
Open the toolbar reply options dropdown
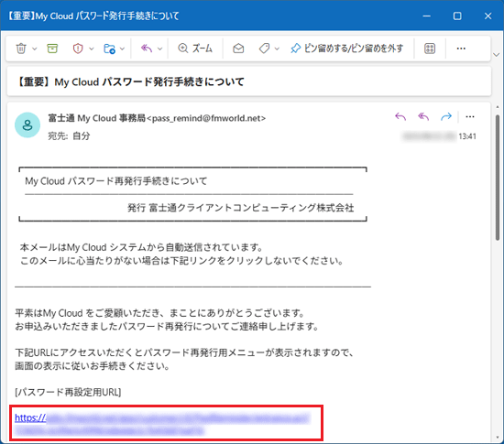pos(159,49)
